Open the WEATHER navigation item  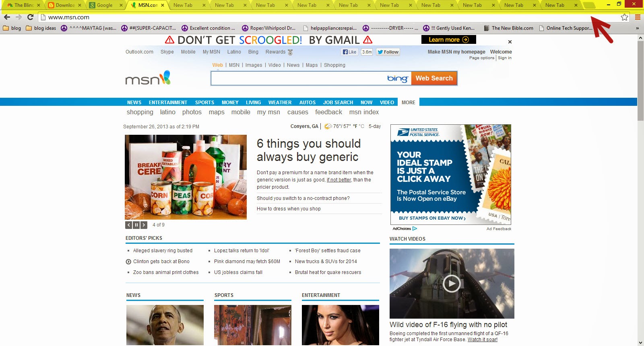coord(280,103)
